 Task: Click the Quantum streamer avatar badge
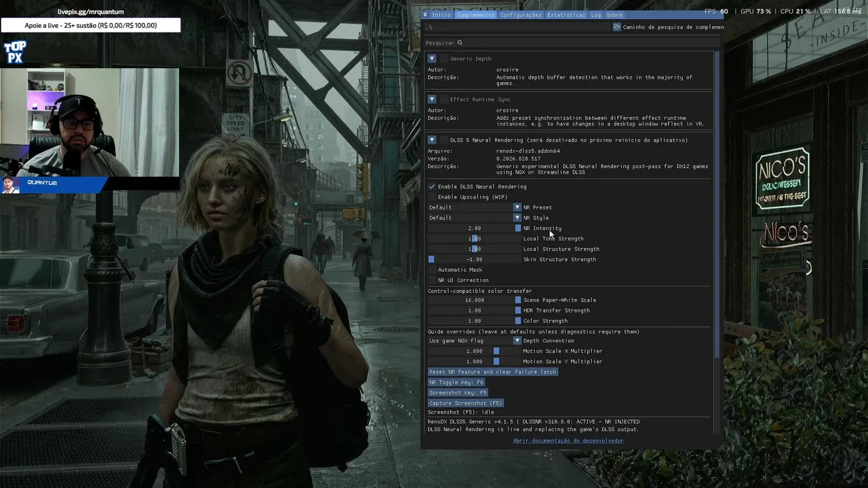click(x=10, y=185)
